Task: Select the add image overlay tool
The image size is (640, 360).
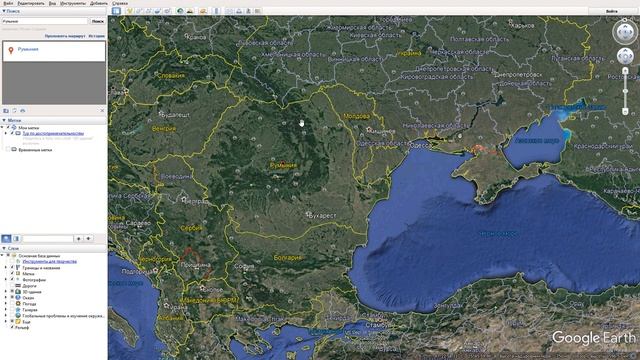Action: point(158,11)
